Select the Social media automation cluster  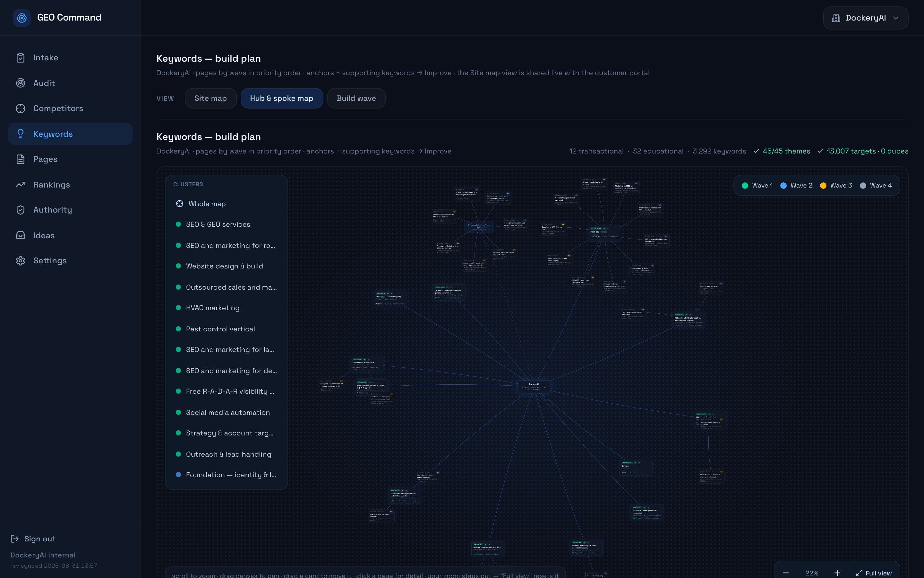click(227, 413)
